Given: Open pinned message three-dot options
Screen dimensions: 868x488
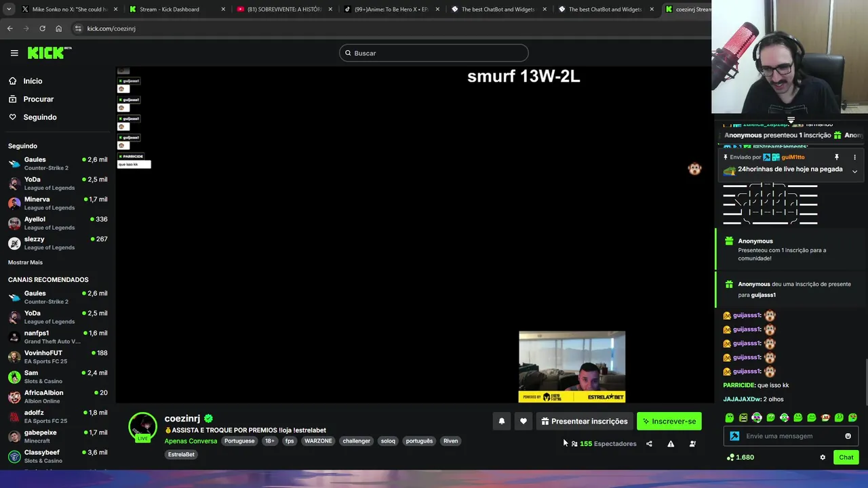Looking at the screenshot, I should tap(854, 157).
